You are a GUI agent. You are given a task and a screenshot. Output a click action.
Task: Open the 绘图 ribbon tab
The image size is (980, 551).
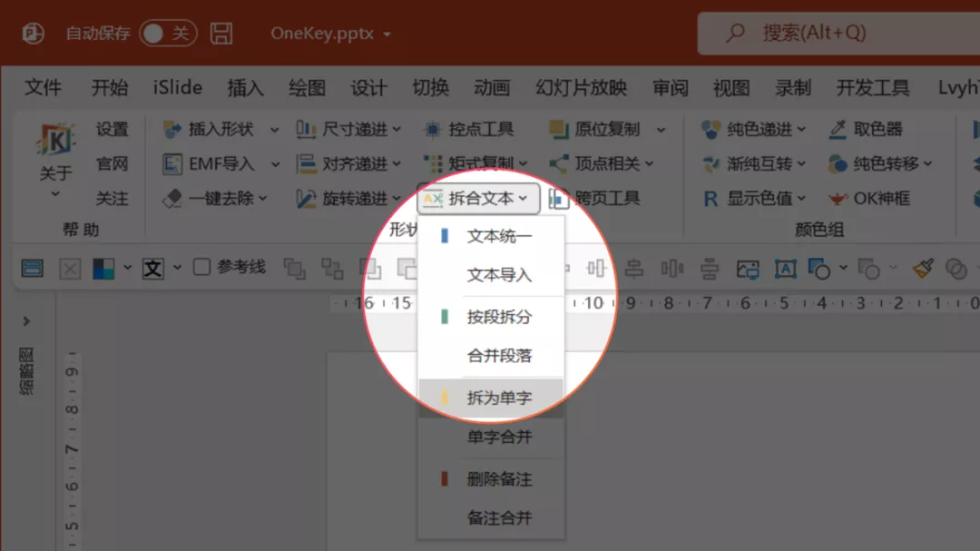[x=307, y=87]
